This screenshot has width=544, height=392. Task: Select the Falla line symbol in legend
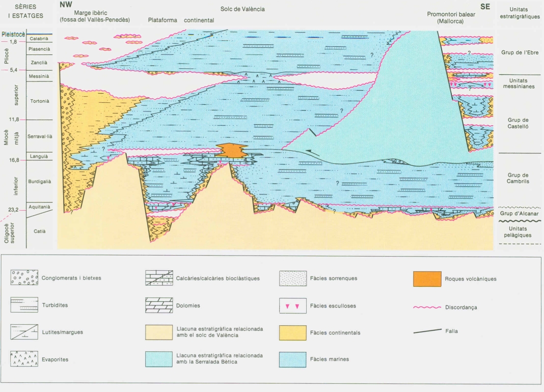(427, 331)
